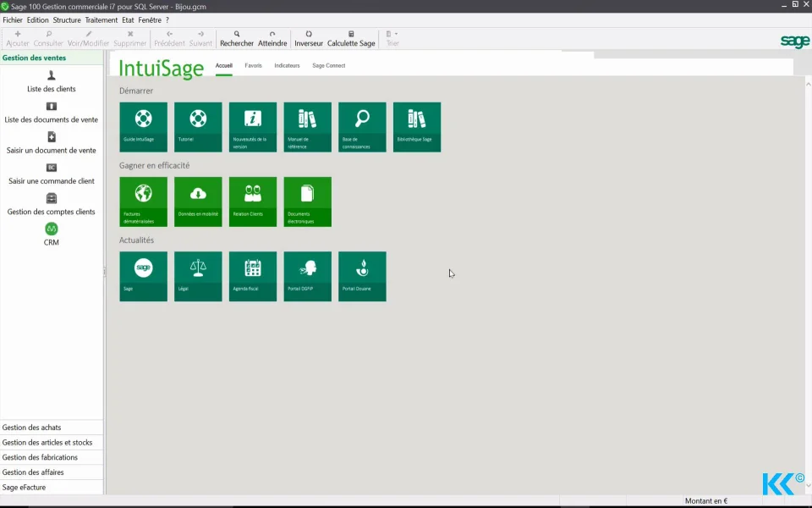Open Liste des clients
812x508 pixels.
pos(52,82)
